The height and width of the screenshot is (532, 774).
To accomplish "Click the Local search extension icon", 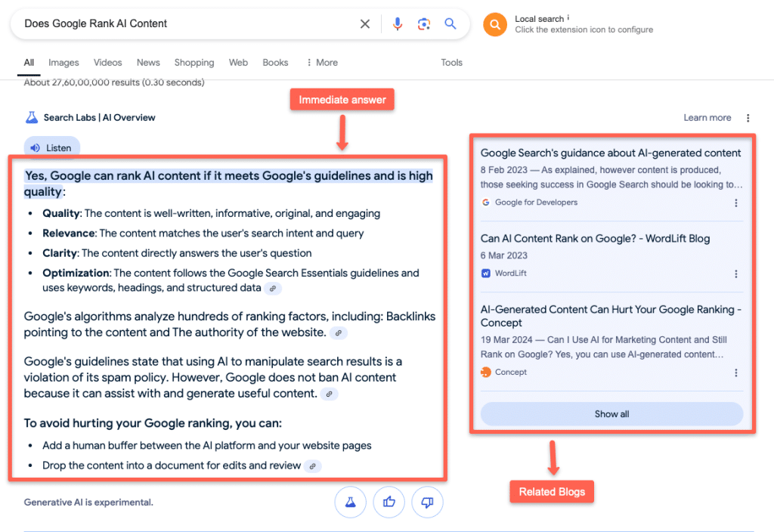I will click(495, 23).
